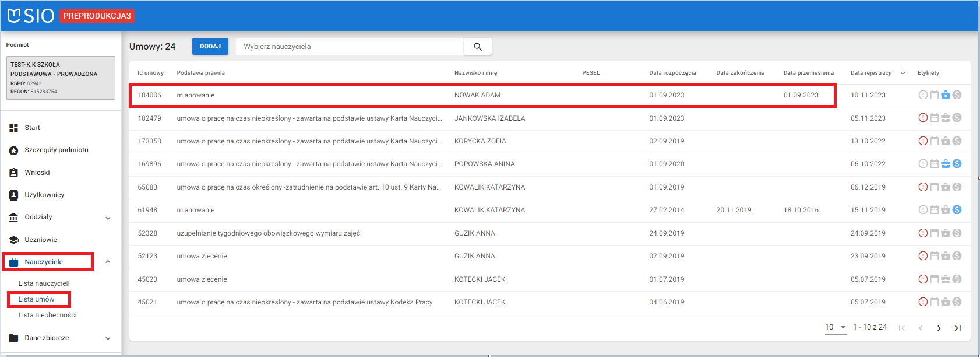Click calendar icon in KORYCKA ZOFIA row
Viewport: 980px width, 357px height.
coord(934,141)
